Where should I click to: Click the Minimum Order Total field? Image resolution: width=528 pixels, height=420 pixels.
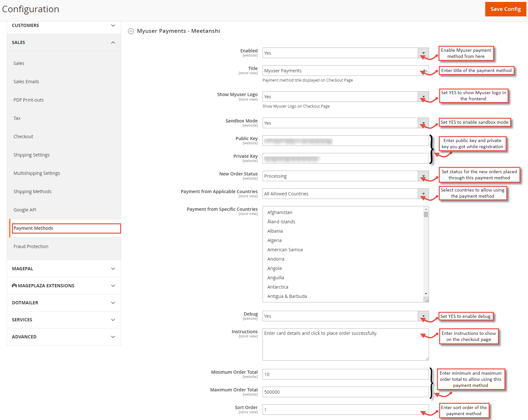point(345,374)
